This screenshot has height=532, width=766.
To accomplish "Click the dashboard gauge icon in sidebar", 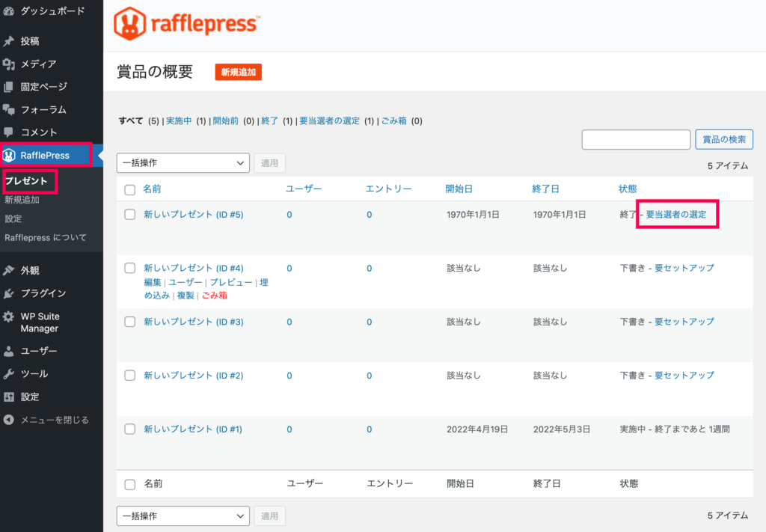I will 8,11.
